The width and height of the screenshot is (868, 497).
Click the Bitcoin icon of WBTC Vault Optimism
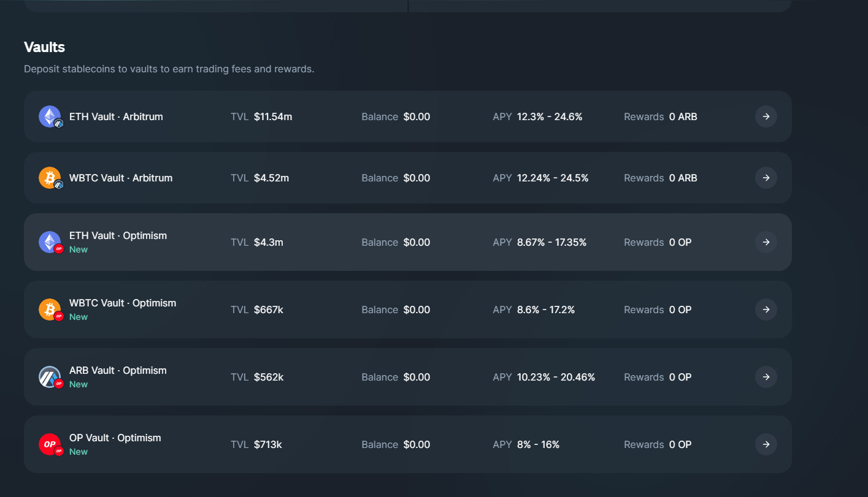coord(49,309)
